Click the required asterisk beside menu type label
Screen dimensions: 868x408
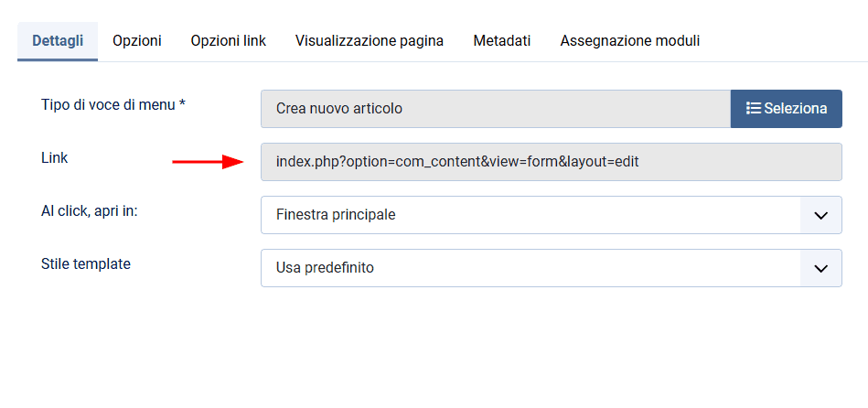pos(182,104)
